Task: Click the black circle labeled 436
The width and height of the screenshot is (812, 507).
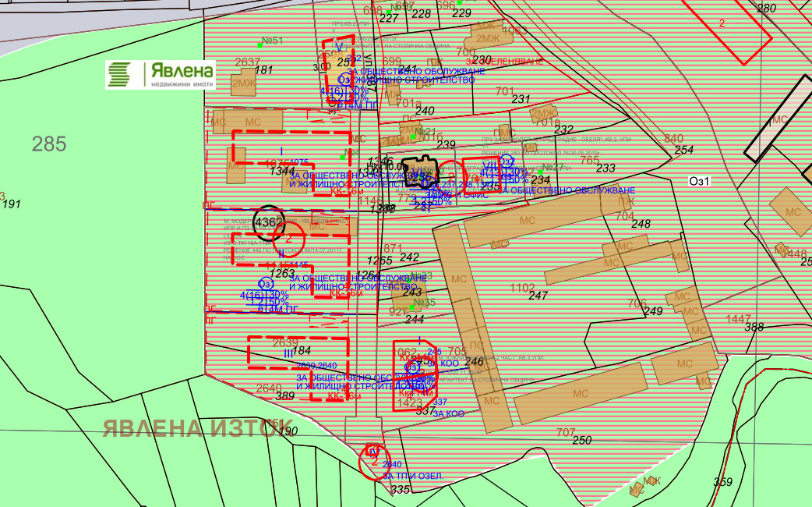Action: click(x=268, y=222)
